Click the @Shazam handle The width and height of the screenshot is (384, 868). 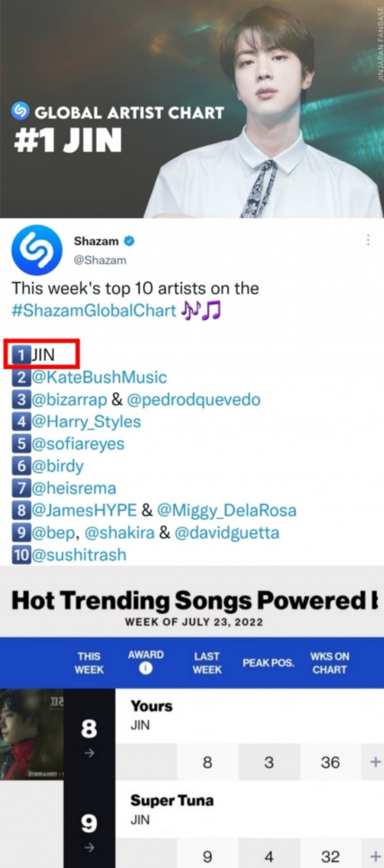(x=100, y=260)
